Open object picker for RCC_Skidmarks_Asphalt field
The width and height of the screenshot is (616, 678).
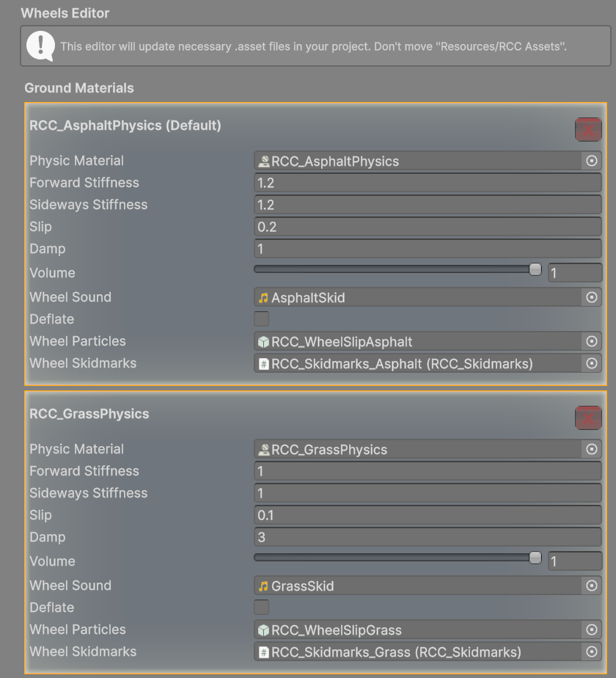pos(591,363)
